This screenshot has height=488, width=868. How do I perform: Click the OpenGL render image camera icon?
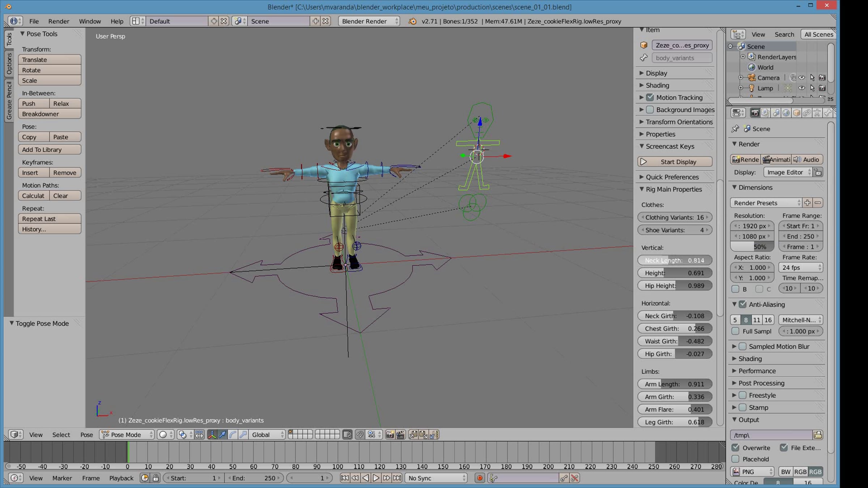(x=390, y=435)
